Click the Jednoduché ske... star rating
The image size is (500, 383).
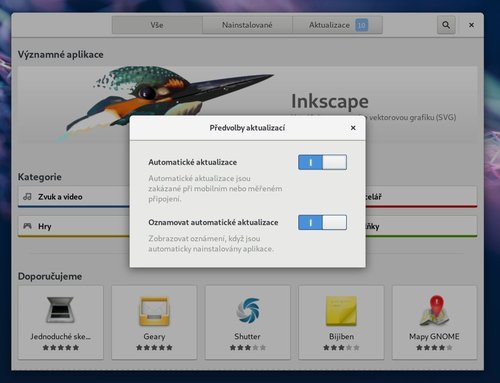click(60, 348)
